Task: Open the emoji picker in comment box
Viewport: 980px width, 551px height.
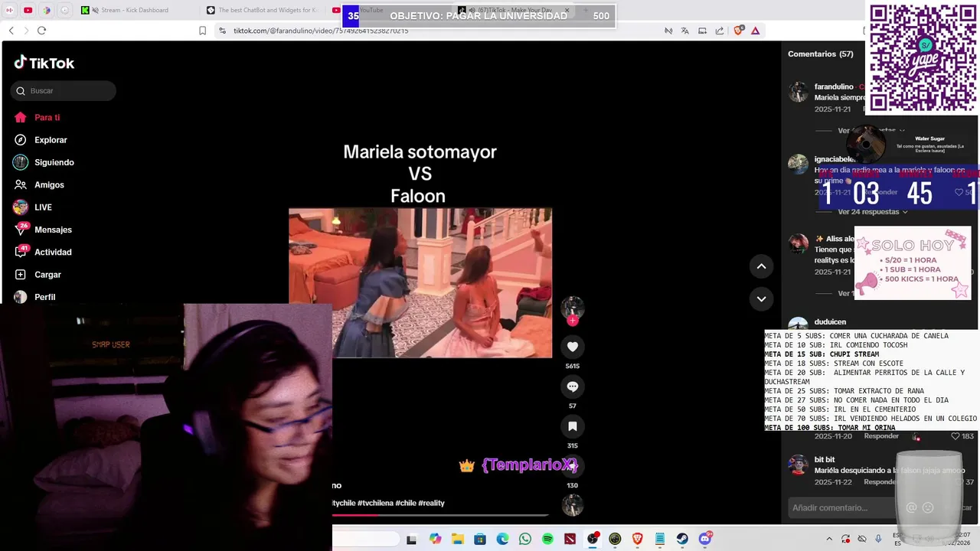Action: click(x=928, y=507)
